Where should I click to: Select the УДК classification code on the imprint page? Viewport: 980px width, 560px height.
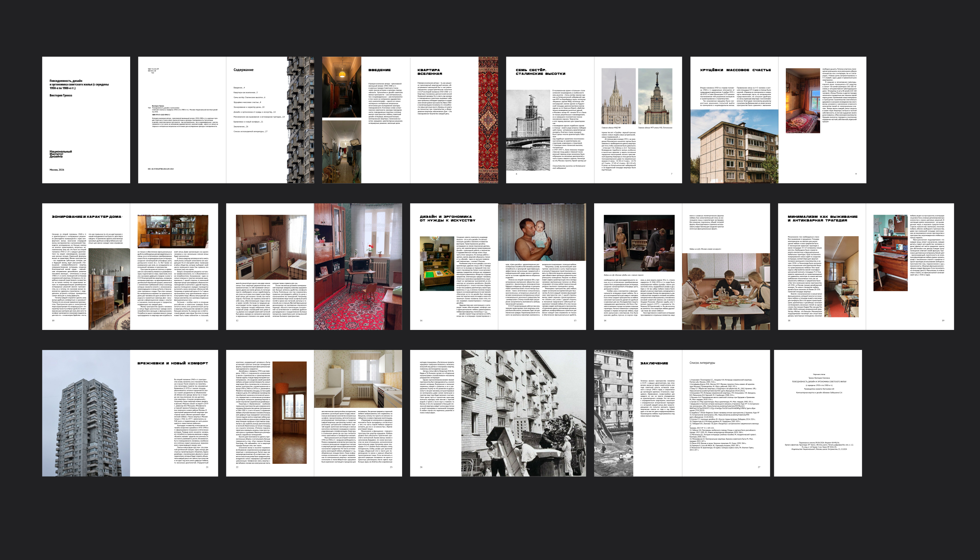tap(153, 69)
